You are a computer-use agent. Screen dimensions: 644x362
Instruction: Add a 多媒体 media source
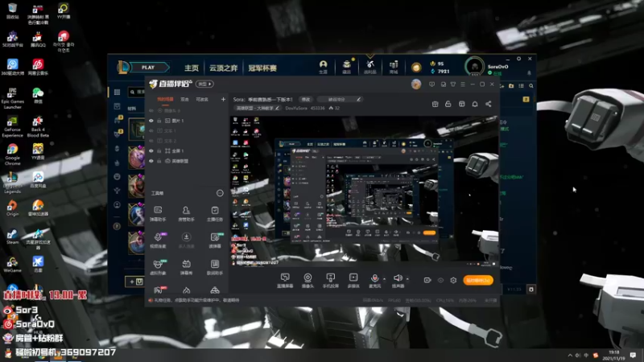click(353, 281)
